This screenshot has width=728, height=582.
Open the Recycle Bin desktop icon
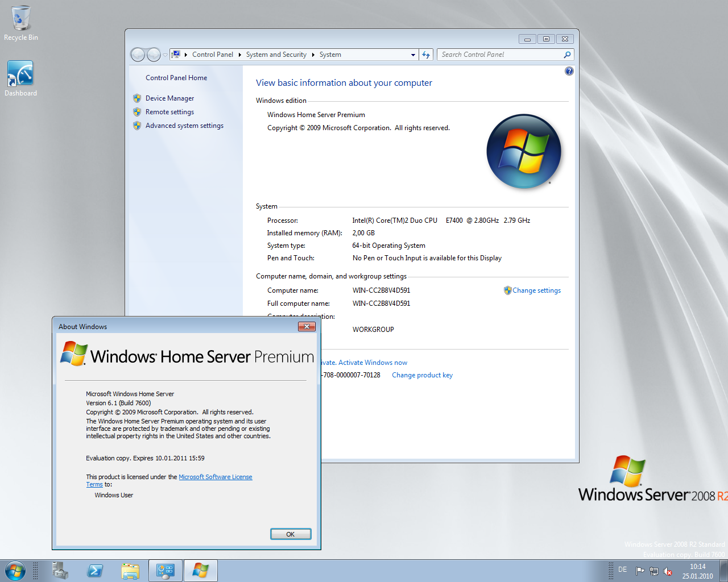tap(21, 23)
